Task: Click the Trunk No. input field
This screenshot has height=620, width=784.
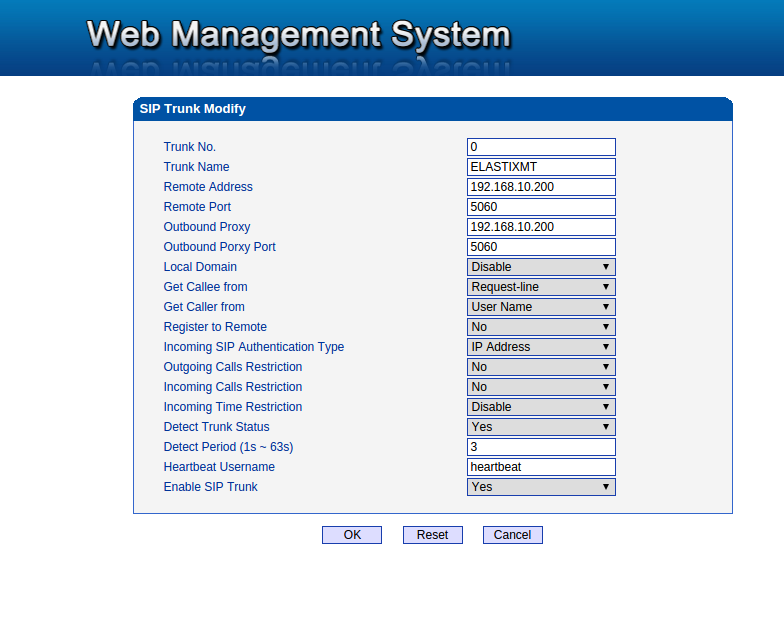Action: click(541, 147)
